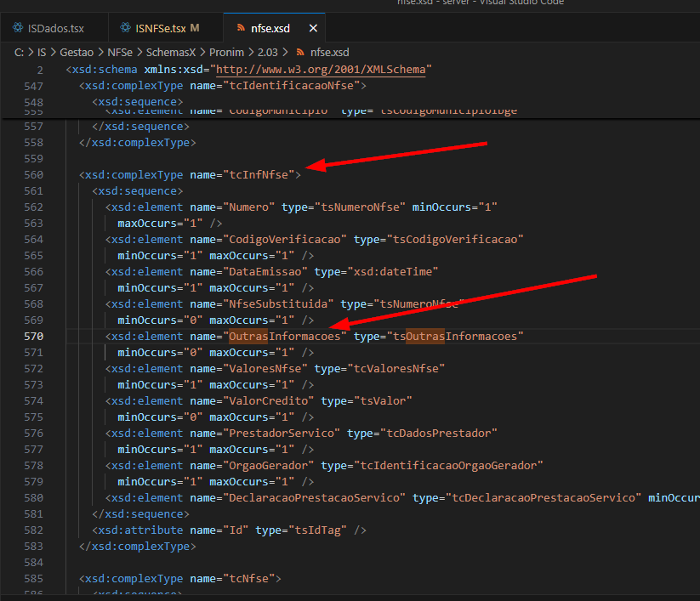The width and height of the screenshot is (700, 601).
Task: Click the "tsValor" type value
Action: point(383,401)
